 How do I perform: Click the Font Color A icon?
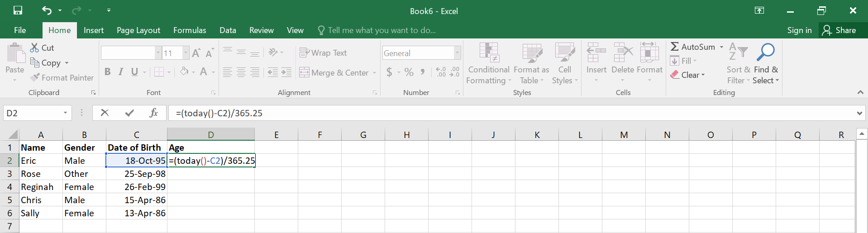[204, 71]
